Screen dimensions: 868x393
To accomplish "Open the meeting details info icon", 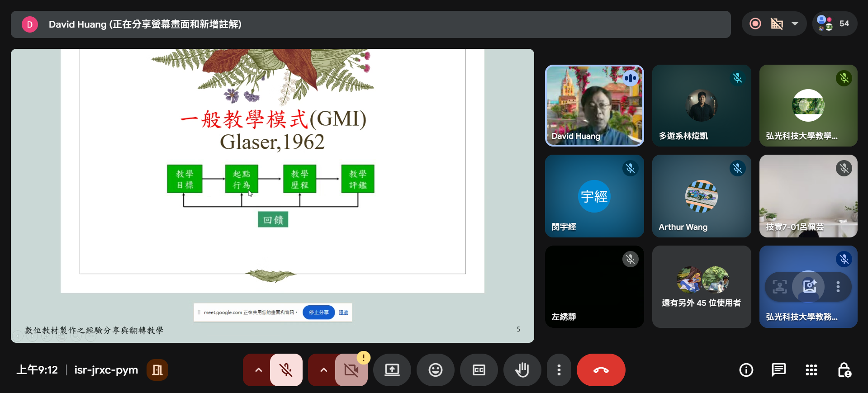I will pyautogui.click(x=746, y=370).
